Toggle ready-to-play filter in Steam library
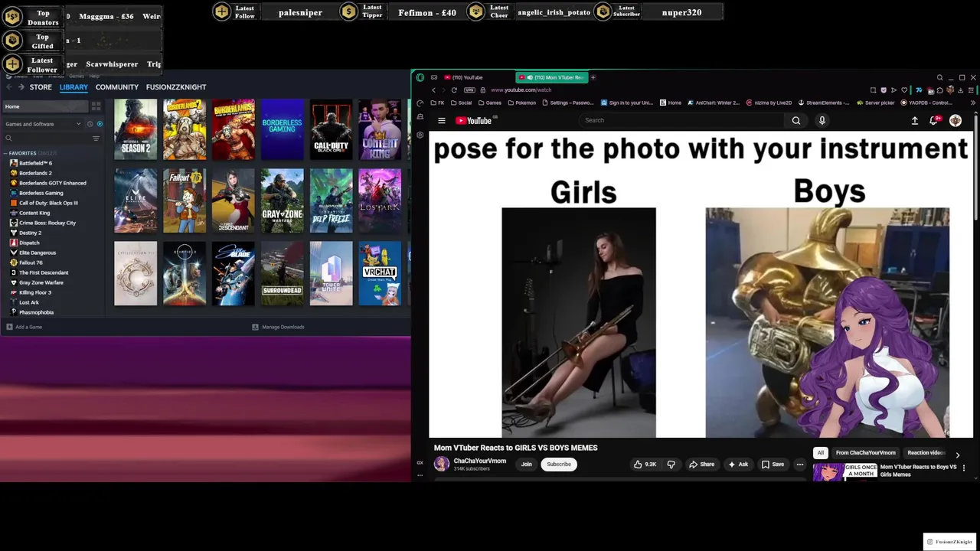This screenshot has height=551, width=980. pyautogui.click(x=100, y=124)
